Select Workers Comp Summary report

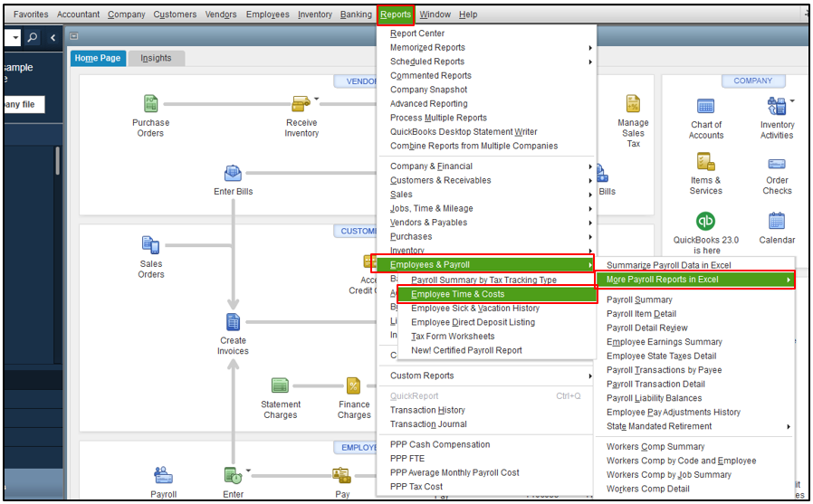[x=655, y=446]
